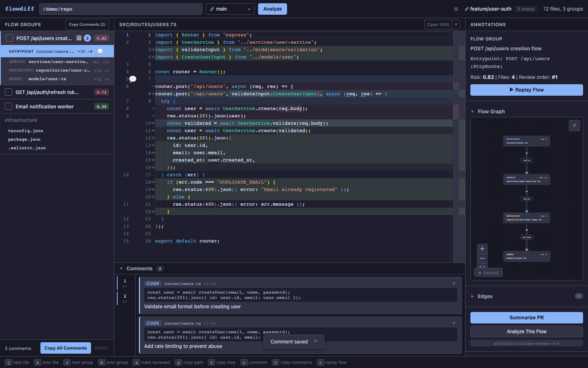This screenshot has width=588, height=368.
Task: Open the settings gear icon
Action: [x=456, y=9]
